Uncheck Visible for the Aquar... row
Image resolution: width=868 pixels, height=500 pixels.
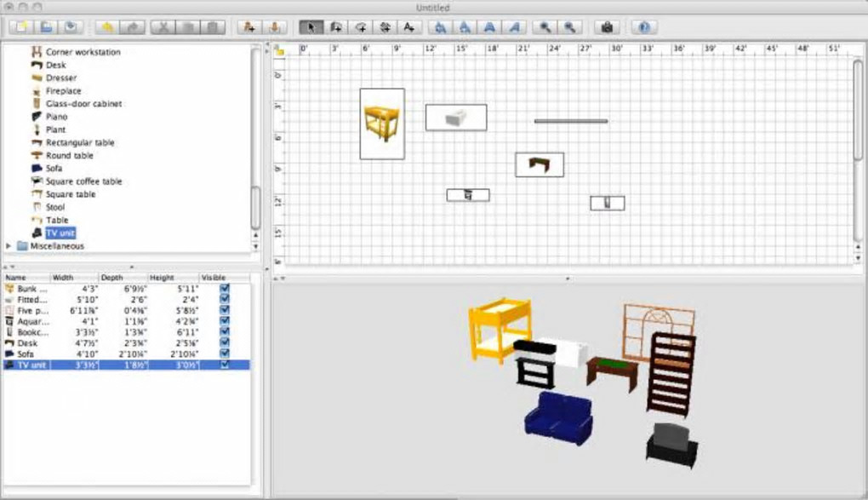pos(224,321)
